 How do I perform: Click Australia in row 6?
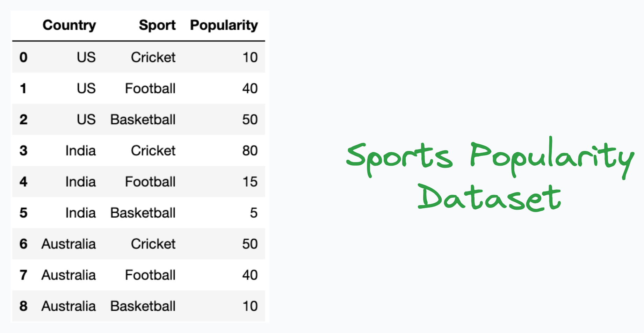(68, 244)
